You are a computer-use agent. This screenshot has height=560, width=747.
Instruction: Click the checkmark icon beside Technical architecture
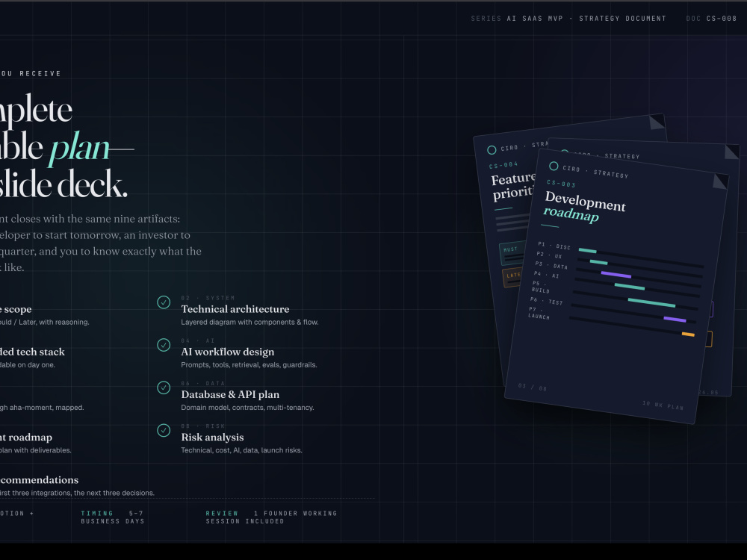coord(164,302)
